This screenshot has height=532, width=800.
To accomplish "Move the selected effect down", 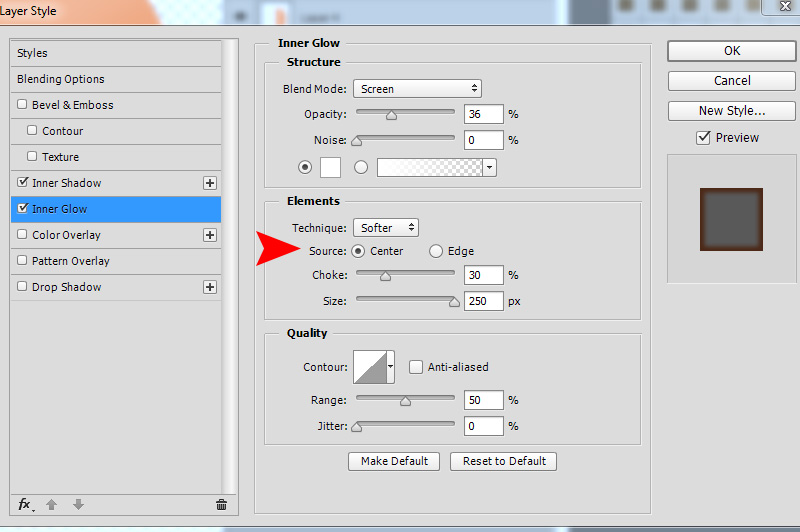I will click(78, 504).
